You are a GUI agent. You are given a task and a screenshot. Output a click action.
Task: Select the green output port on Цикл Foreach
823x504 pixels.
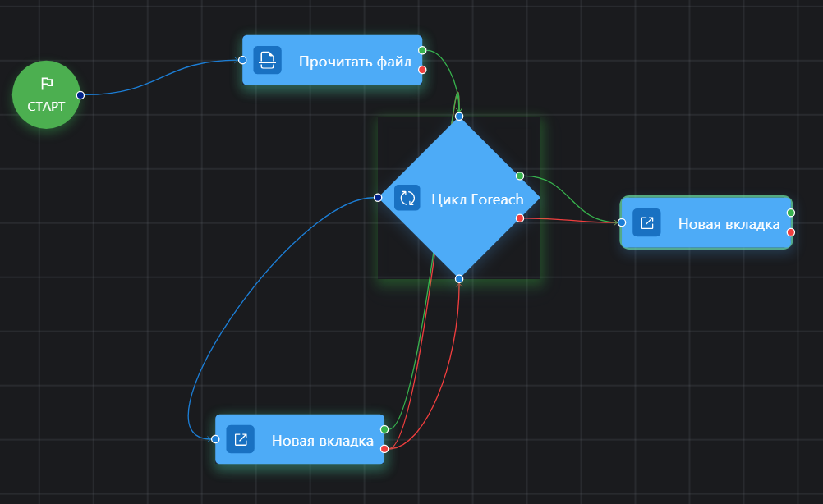coord(520,176)
